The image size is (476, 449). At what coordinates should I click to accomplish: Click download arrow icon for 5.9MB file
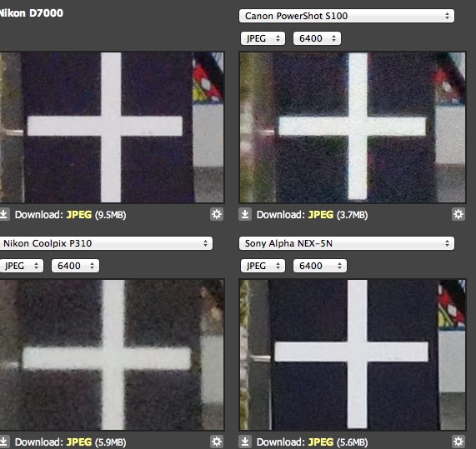pos(4,442)
